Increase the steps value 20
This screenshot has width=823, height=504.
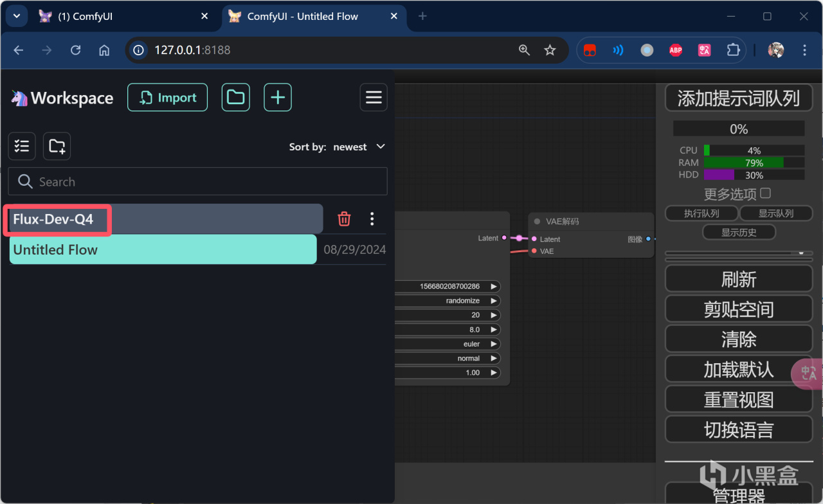494,315
